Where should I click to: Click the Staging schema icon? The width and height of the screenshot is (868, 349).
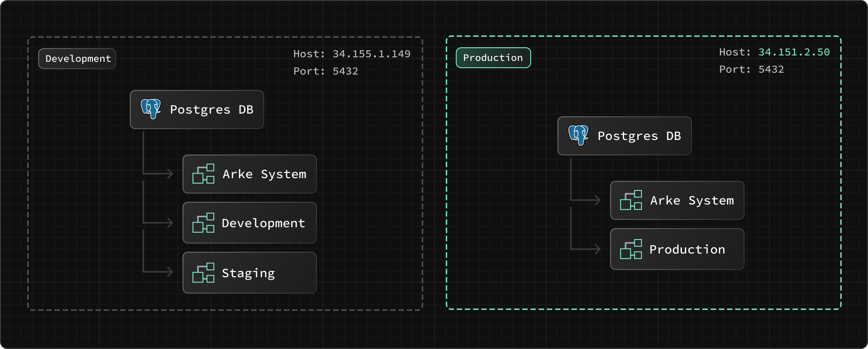(203, 272)
